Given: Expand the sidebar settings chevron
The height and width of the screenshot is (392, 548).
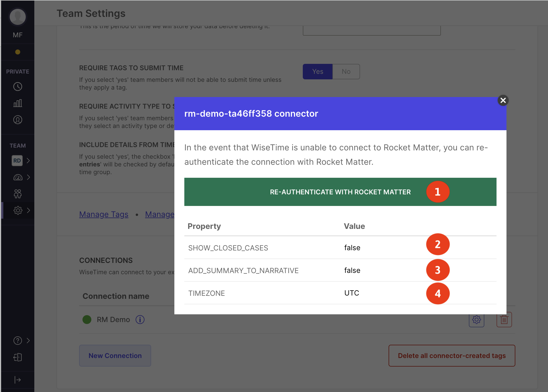Looking at the screenshot, I should pyautogui.click(x=29, y=210).
